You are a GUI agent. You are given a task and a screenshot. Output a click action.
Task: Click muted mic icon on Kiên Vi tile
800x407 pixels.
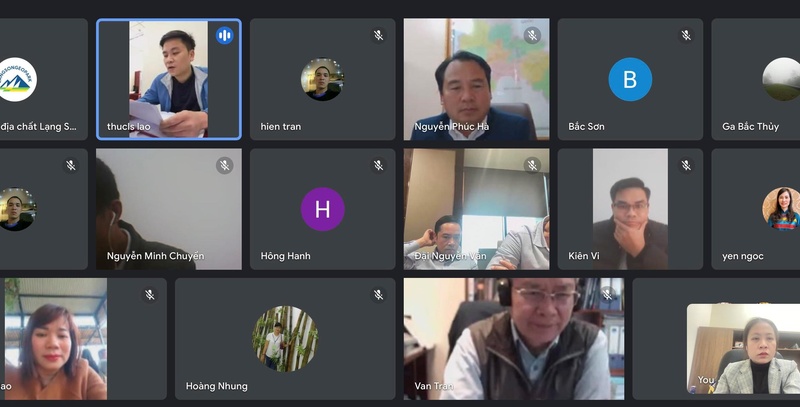[x=686, y=165]
